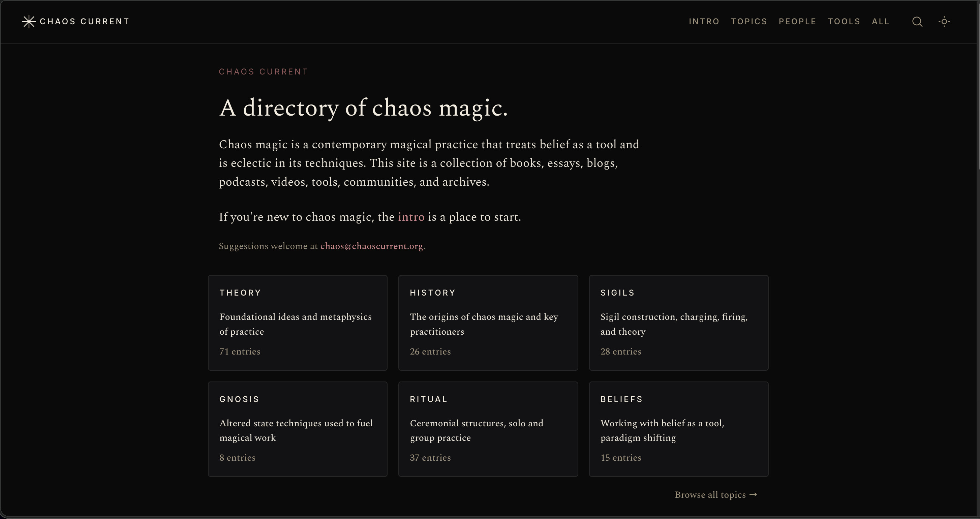Click '37 entries' text in Ritual card
The height and width of the screenshot is (519, 980).
pyautogui.click(x=430, y=458)
